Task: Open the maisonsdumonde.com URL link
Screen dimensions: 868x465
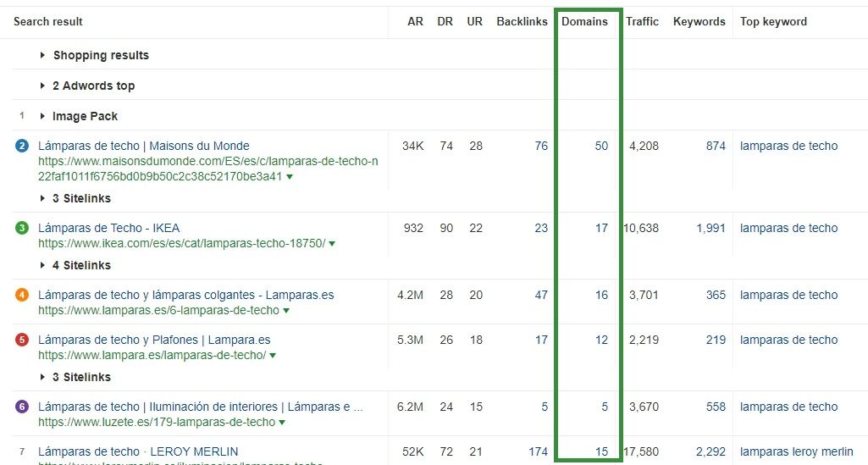Action: pos(208,169)
